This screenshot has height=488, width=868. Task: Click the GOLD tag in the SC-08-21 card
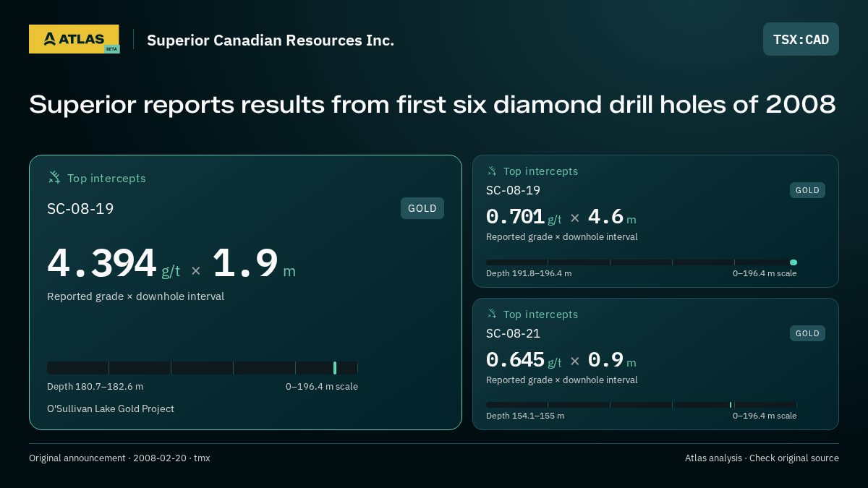[807, 333]
